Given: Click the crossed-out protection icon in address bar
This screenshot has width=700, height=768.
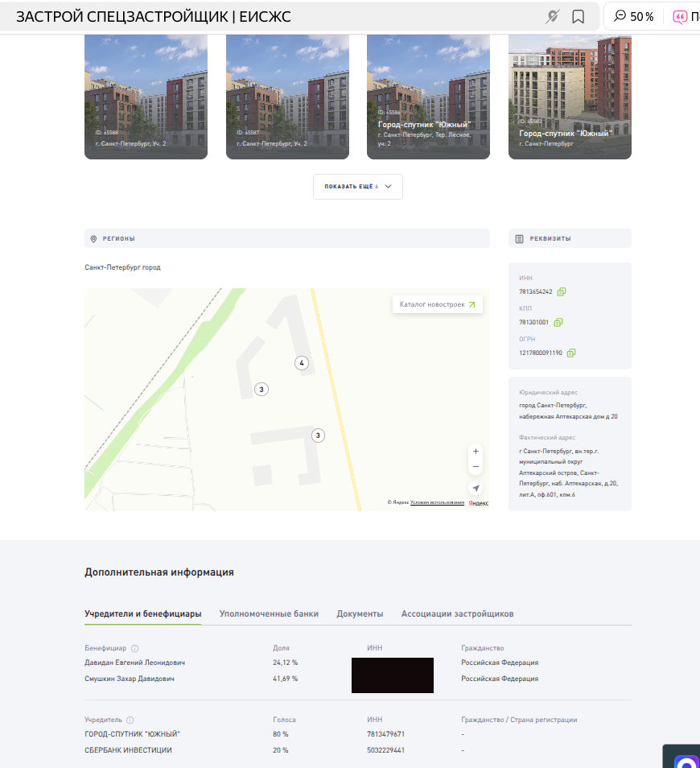Looking at the screenshot, I should pos(552,17).
